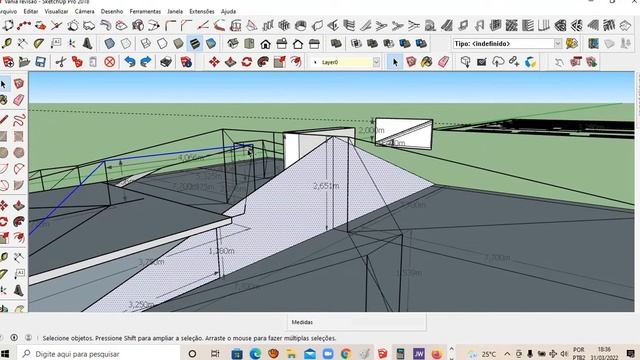The width and height of the screenshot is (640, 360).
Task: Open the Janela menu
Action: pos(175,11)
